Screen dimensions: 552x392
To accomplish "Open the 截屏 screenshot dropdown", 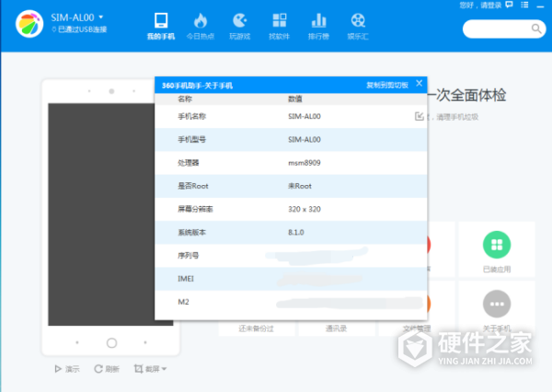I will [x=150, y=369].
